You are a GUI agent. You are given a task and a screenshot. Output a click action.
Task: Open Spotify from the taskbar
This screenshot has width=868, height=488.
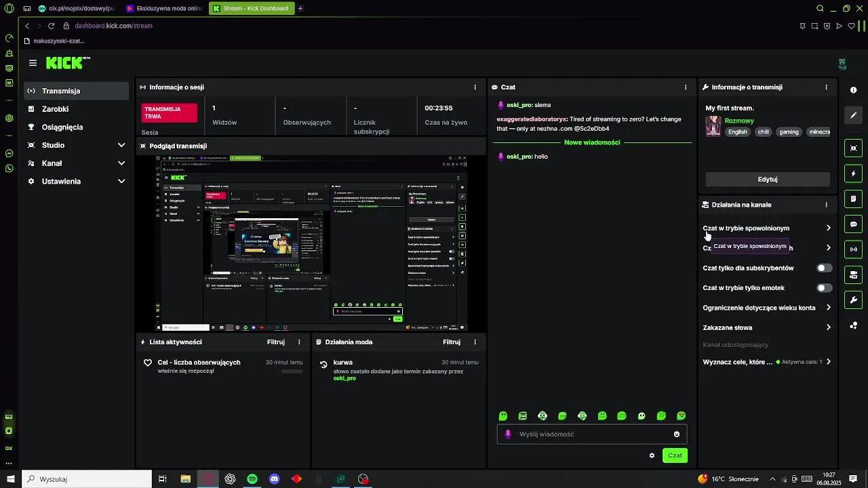click(252, 479)
